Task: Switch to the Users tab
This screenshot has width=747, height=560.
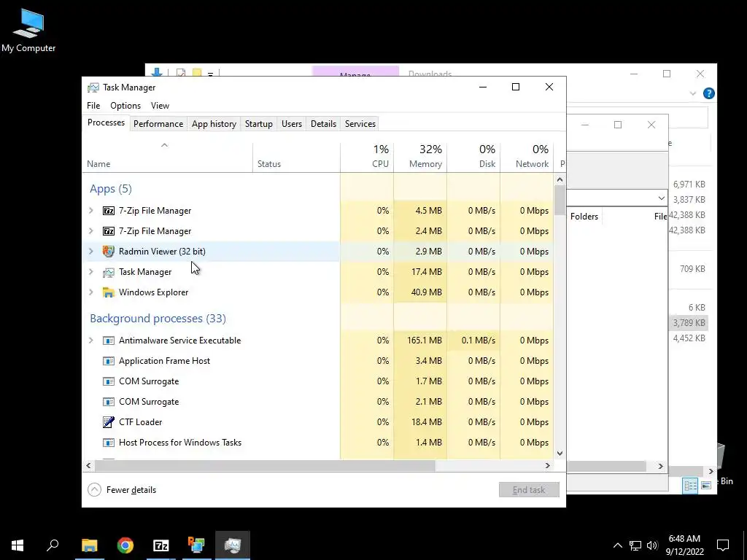Action: [292, 124]
